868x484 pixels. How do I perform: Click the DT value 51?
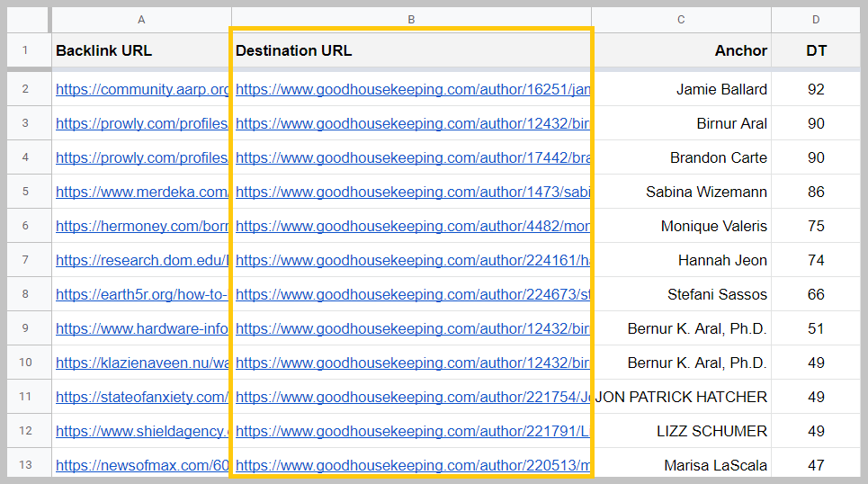click(816, 328)
